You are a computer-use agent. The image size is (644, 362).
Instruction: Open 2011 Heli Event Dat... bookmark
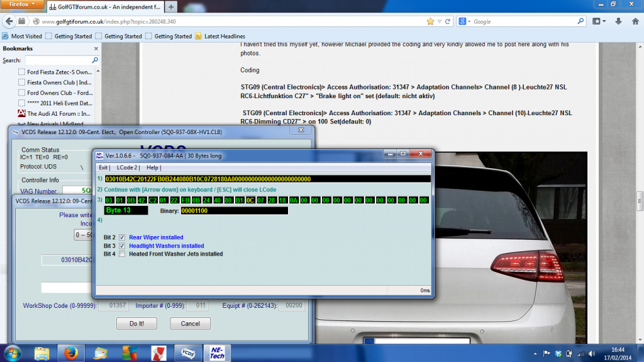pos(55,103)
